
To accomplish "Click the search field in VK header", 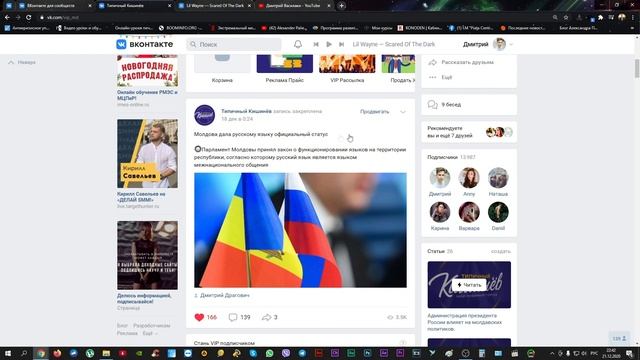I will [234, 44].
